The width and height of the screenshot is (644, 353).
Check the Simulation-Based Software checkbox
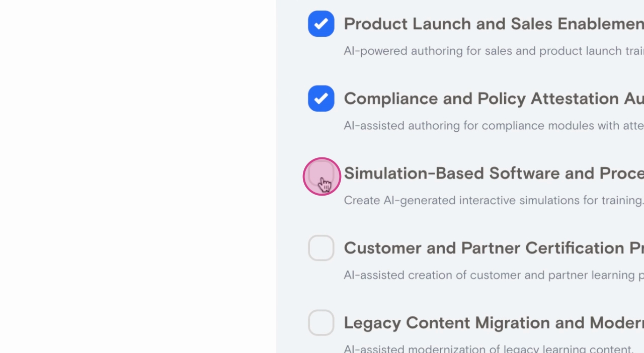321,173
